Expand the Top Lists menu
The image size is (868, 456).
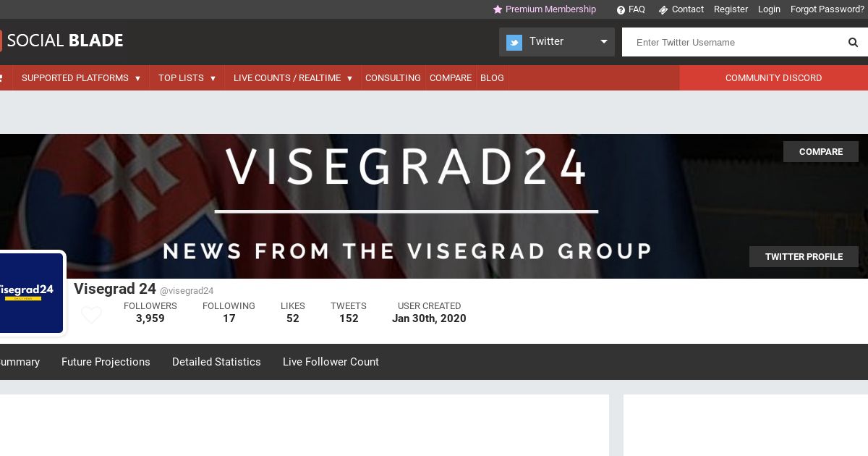point(187,78)
